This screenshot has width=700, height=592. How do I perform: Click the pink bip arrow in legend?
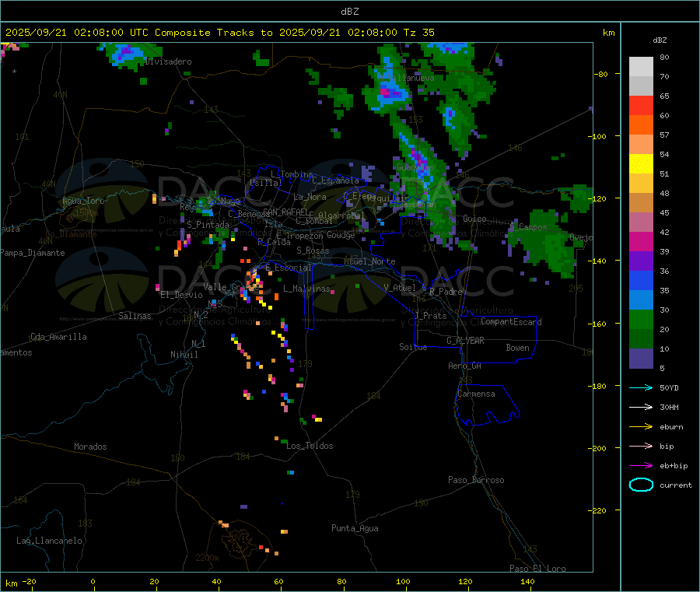click(x=641, y=446)
